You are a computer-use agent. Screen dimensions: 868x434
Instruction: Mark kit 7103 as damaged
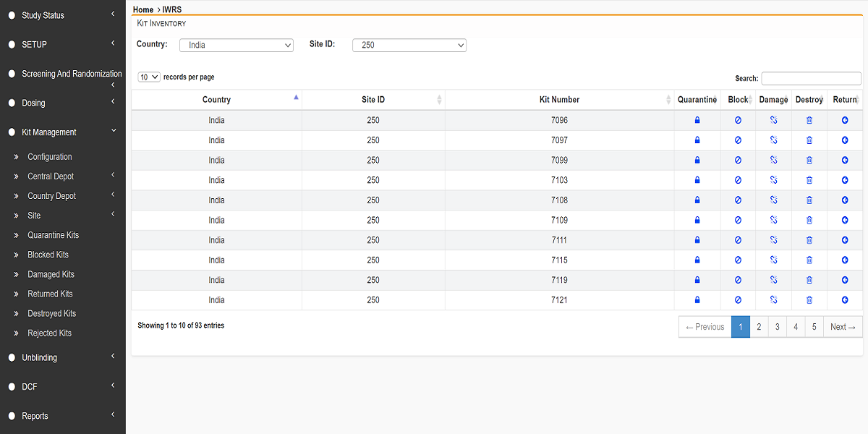pyautogui.click(x=773, y=180)
